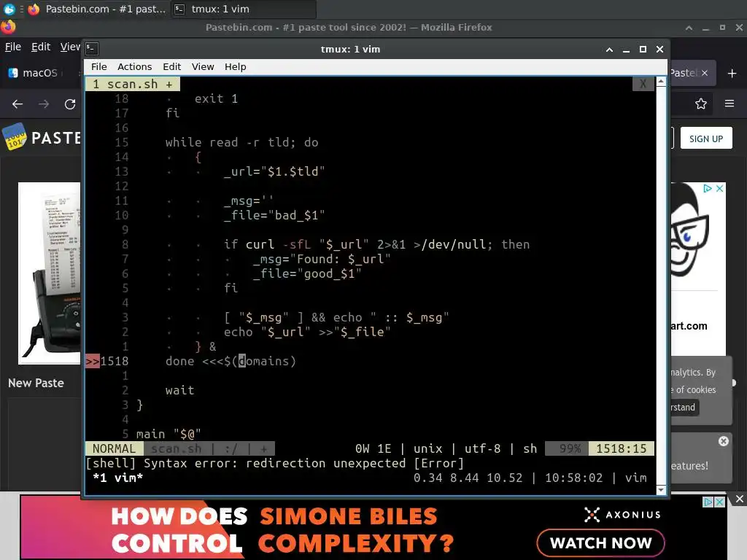
Task: Close right sidebar ad with X icon
Action: (x=720, y=189)
